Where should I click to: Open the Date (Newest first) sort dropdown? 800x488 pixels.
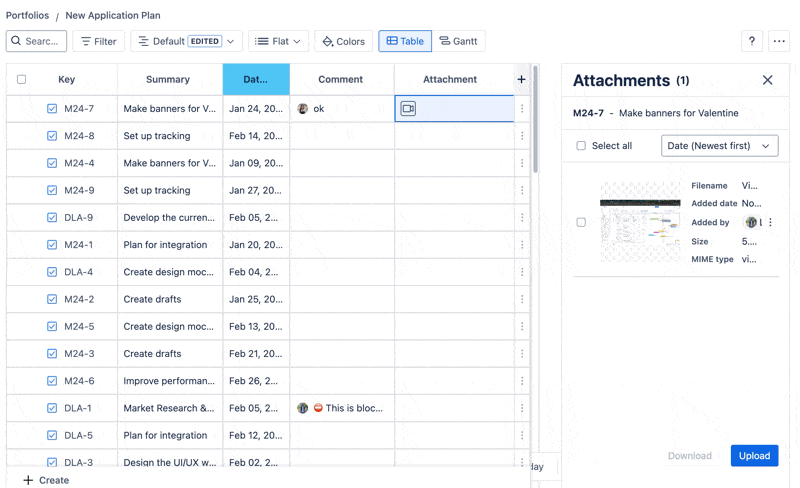tap(719, 146)
